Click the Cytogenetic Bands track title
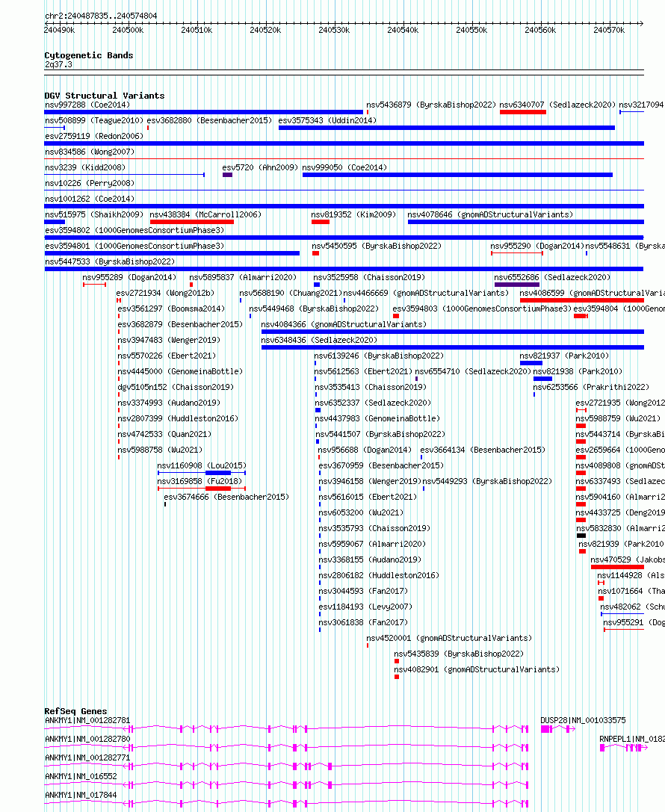 click(89, 55)
